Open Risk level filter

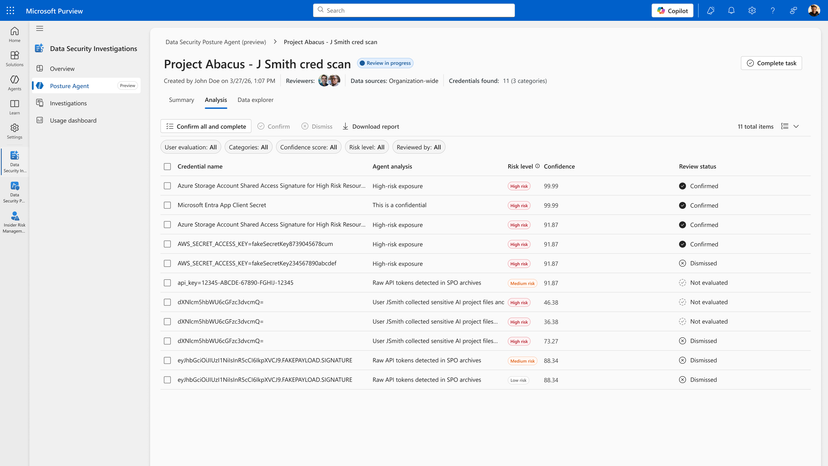[x=366, y=147]
